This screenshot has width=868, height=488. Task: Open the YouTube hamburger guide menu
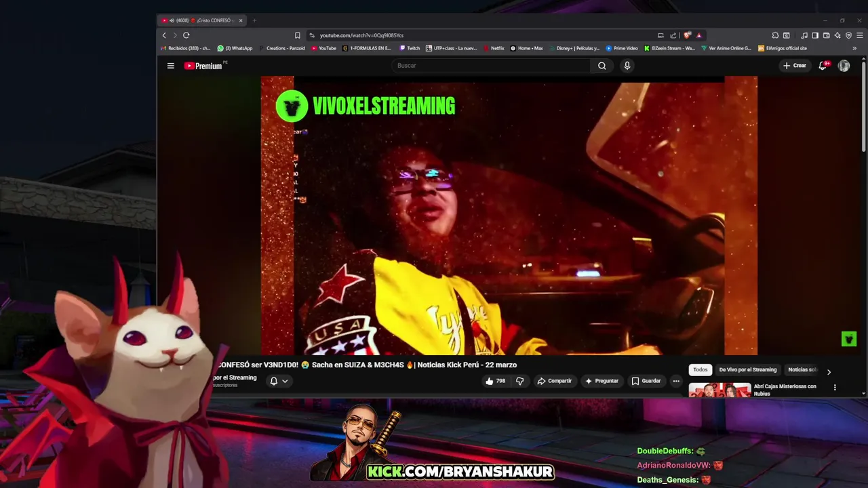[x=171, y=66]
